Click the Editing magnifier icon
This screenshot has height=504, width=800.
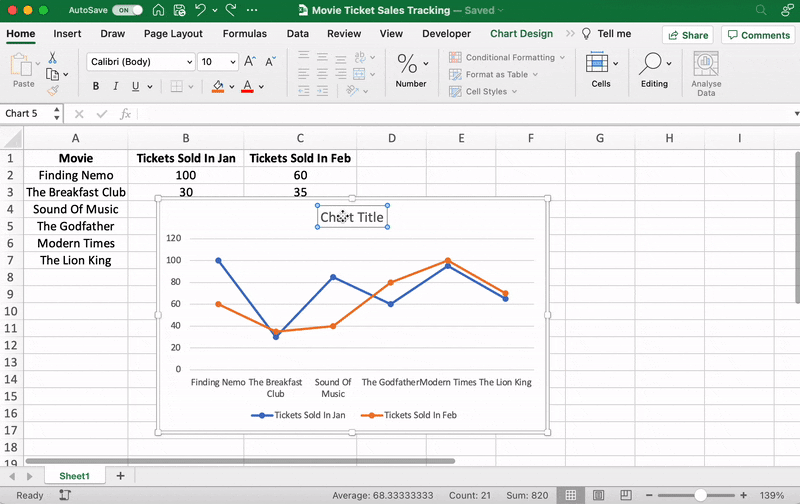[x=650, y=63]
